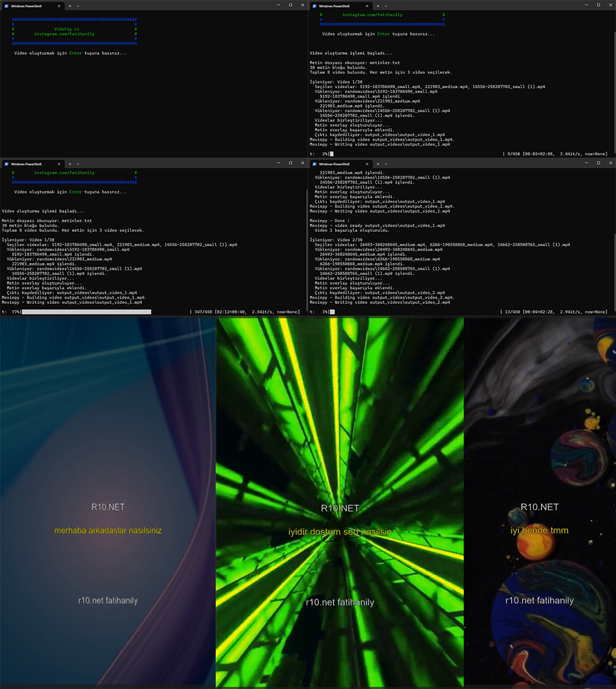The height and width of the screenshot is (689, 616).
Task: Open a new tab in the 3% progress window
Action: coord(378,164)
